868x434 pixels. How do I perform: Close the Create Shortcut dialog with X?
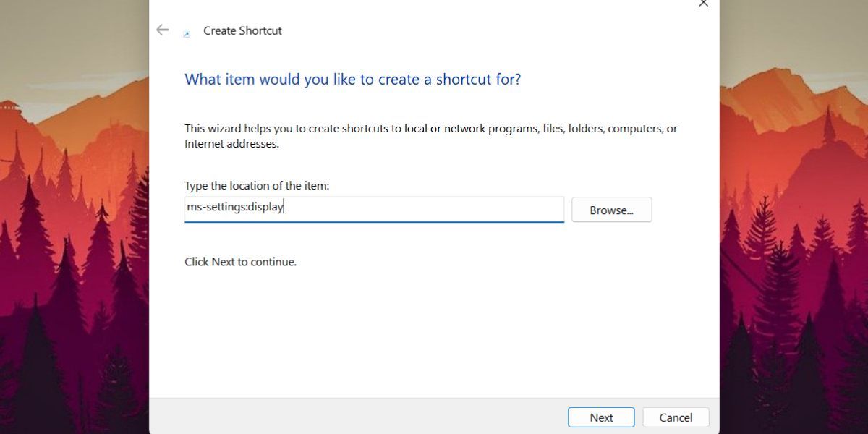703,3
